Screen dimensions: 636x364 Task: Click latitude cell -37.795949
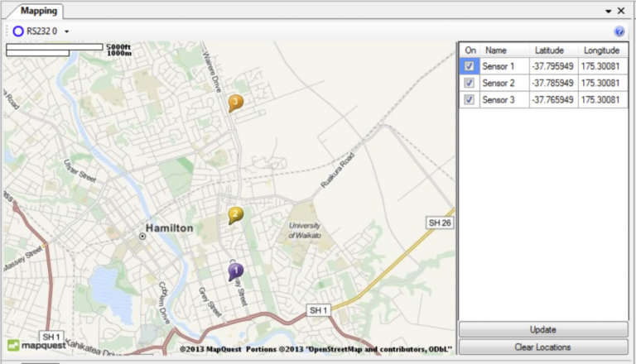point(553,66)
